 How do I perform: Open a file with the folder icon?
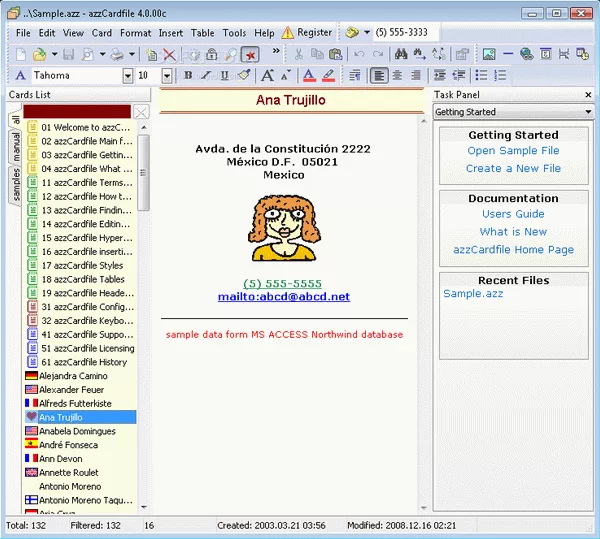(x=39, y=54)
